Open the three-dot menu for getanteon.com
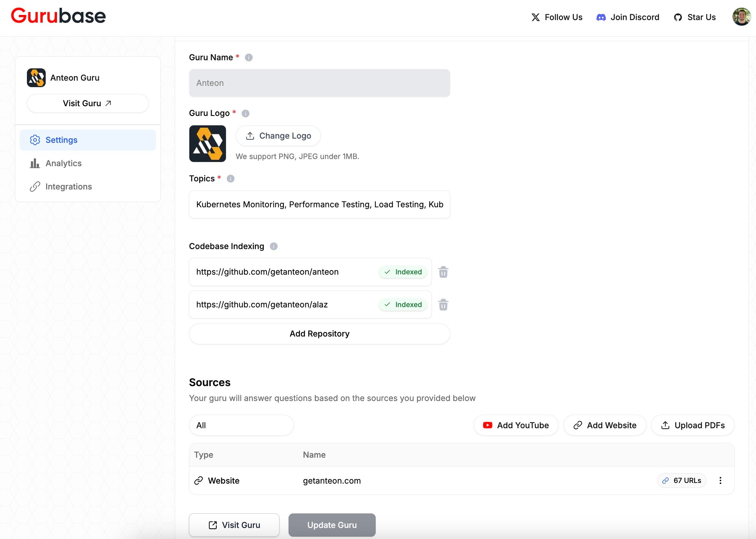Image resolution: width=756 pixels, height=539 pixels. (720, 480)
